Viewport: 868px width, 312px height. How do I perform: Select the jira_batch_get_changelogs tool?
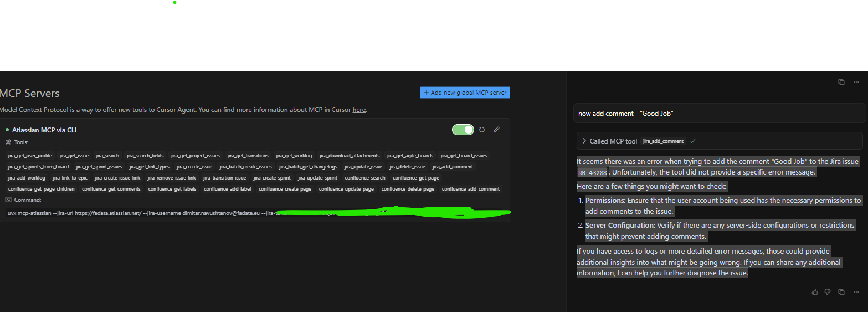click(308, 167)
